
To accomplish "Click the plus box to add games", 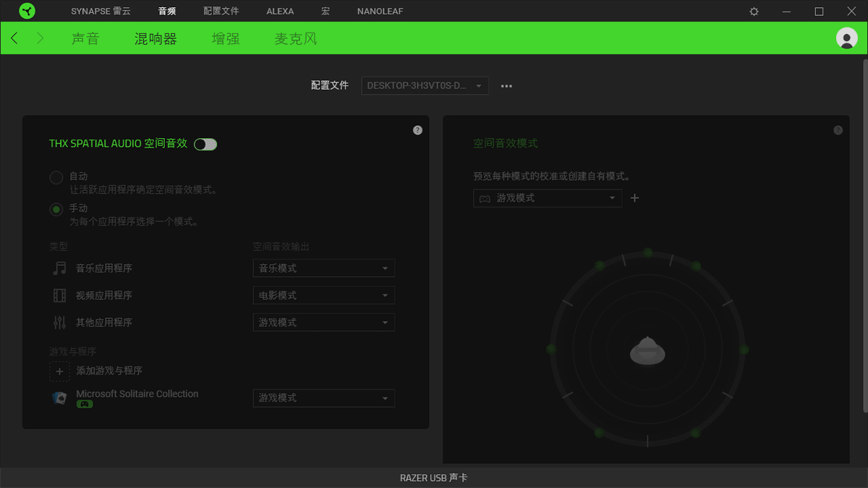I will coord(59,370).
